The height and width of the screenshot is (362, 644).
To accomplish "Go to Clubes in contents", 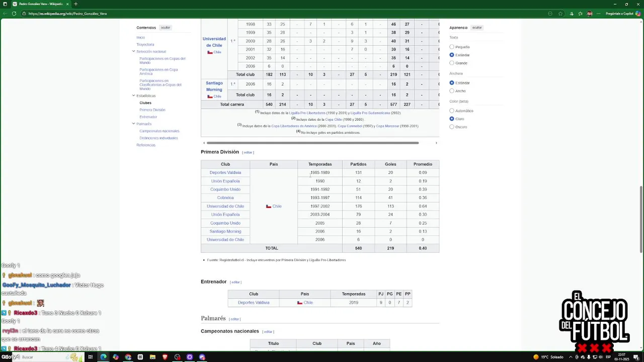I will pos(145,103).
